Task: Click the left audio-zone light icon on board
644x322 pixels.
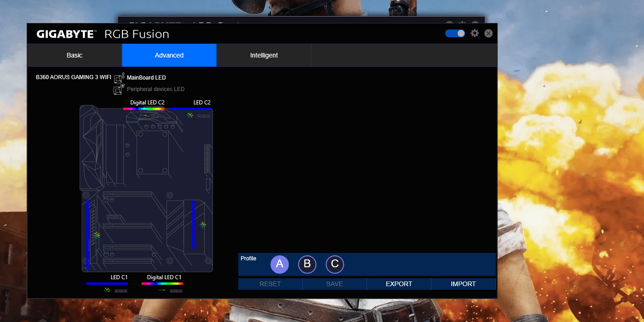Action: click(97, 235)
